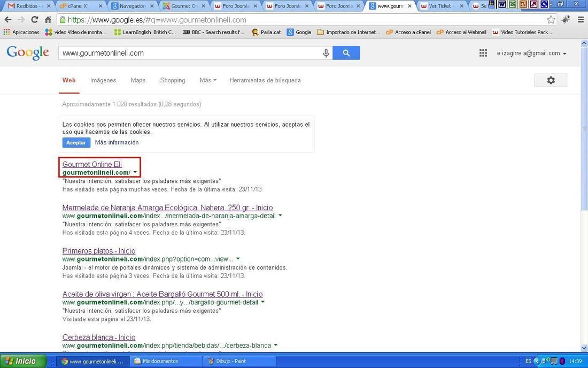The image size is (588, 368).
Task: Open the Parla.cat bookmark
Action: point(266,32)
